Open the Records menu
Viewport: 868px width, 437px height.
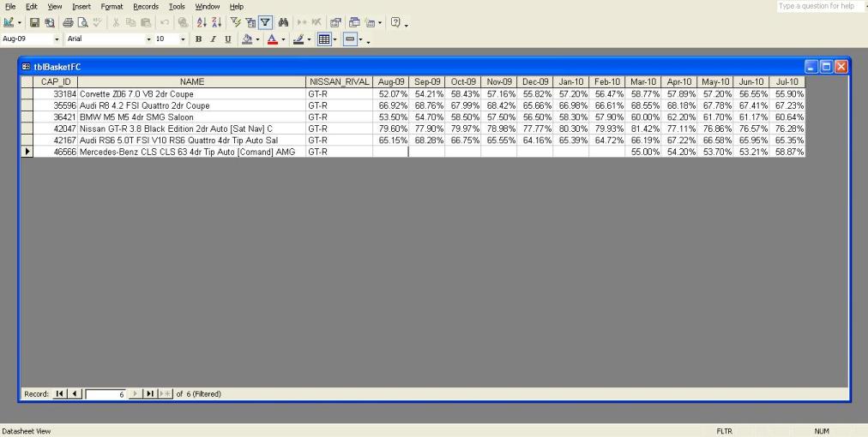click(x=146, y=7)
